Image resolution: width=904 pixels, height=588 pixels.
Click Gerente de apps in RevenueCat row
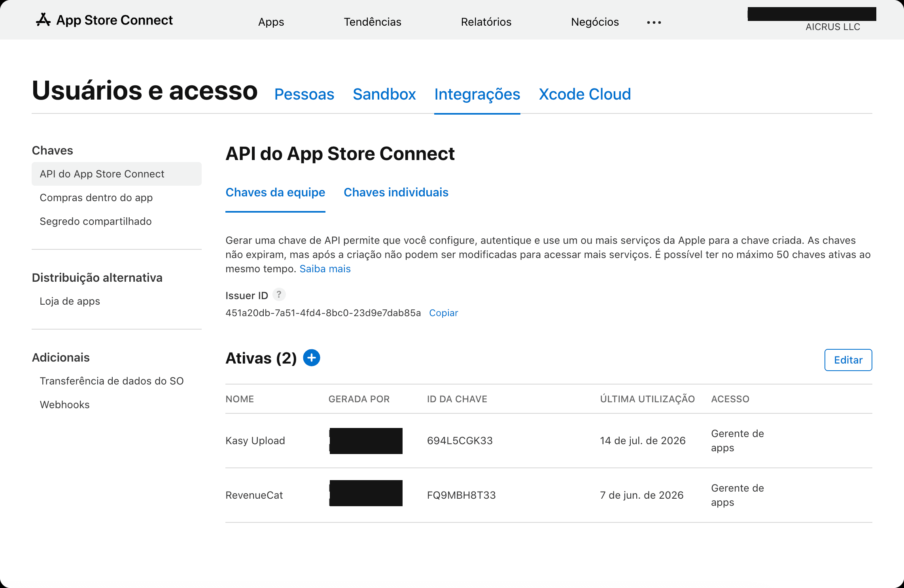click(737, 495)
